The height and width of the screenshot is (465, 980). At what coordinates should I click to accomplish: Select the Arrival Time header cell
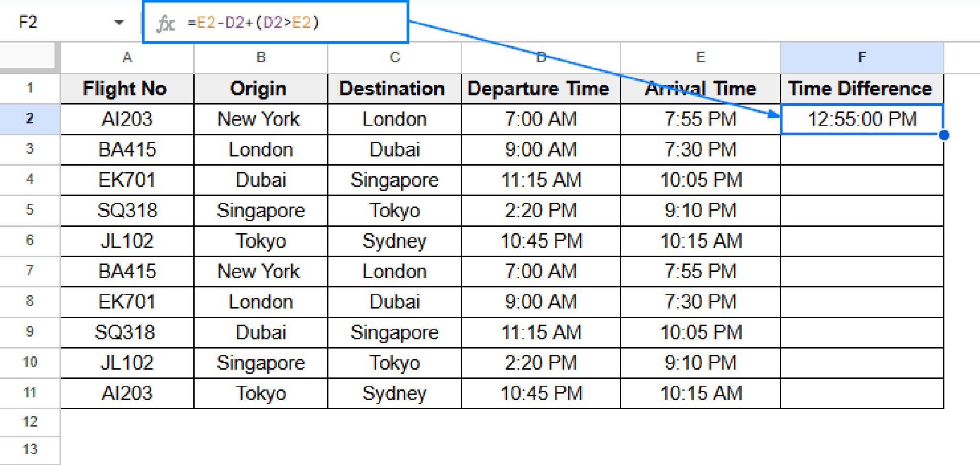click(x=700, y=89)
